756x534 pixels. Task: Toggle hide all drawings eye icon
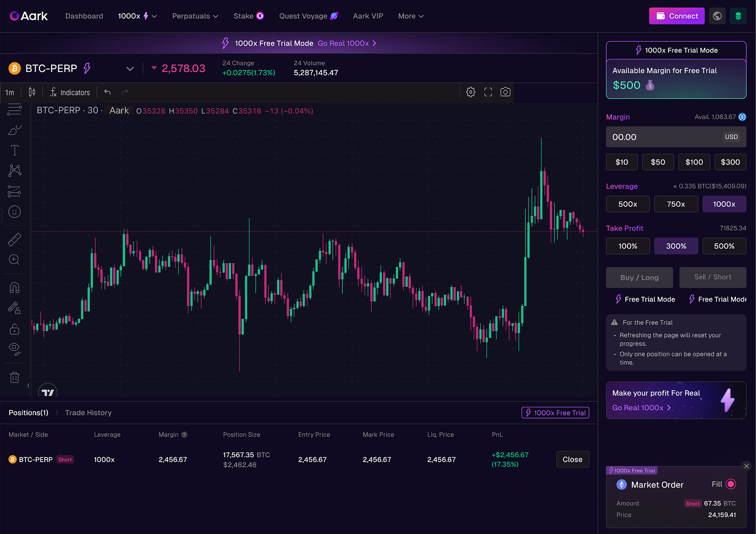click(x=15, y=349)
